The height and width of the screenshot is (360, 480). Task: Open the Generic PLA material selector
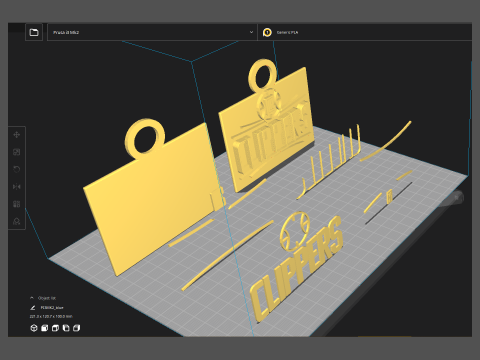[x=365, y=32]
